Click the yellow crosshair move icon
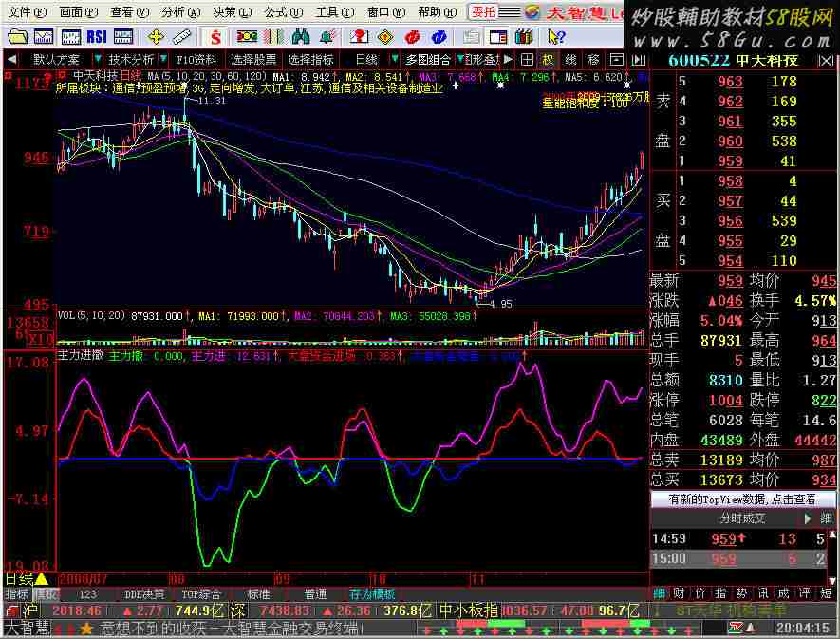The height and width of the screenshot is (639, 840). 156,36
